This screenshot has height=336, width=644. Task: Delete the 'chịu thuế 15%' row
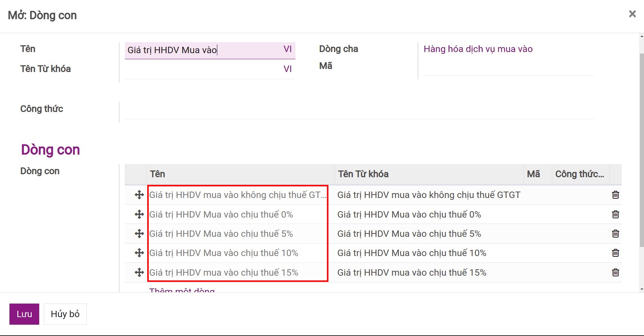pyautogui.click(x=615, y=273)
